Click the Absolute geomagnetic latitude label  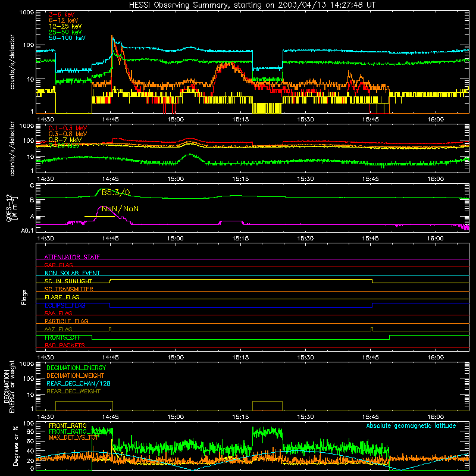point(411,425)
